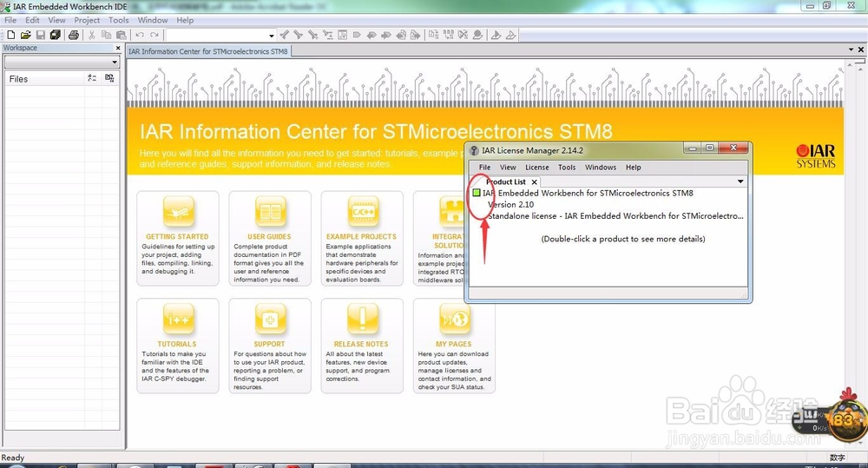Open View menu in License Manager
The width and height of the screenshot is (868, 468).
pyautogui.click(x=508, y=168)
